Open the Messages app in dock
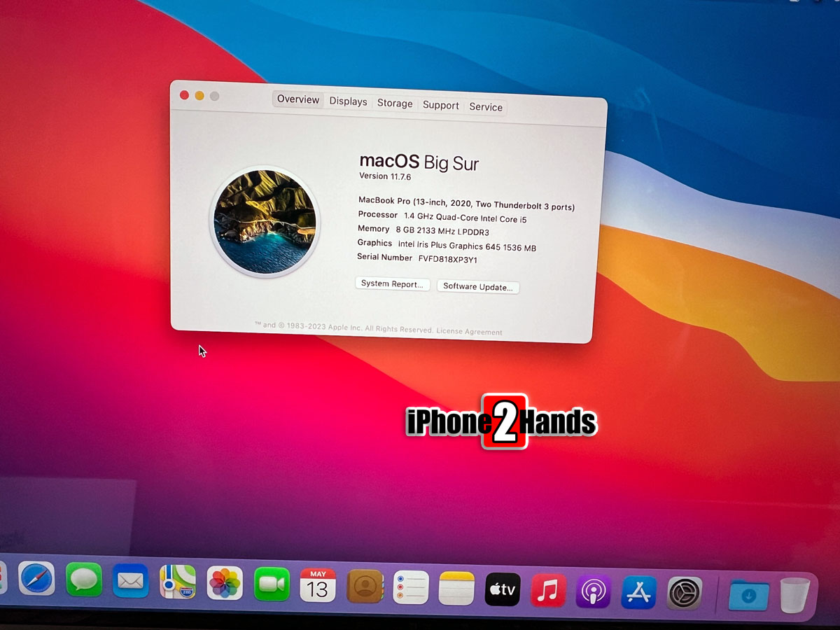The height and width of the screenshot is (630, 840). pos(84,580)
